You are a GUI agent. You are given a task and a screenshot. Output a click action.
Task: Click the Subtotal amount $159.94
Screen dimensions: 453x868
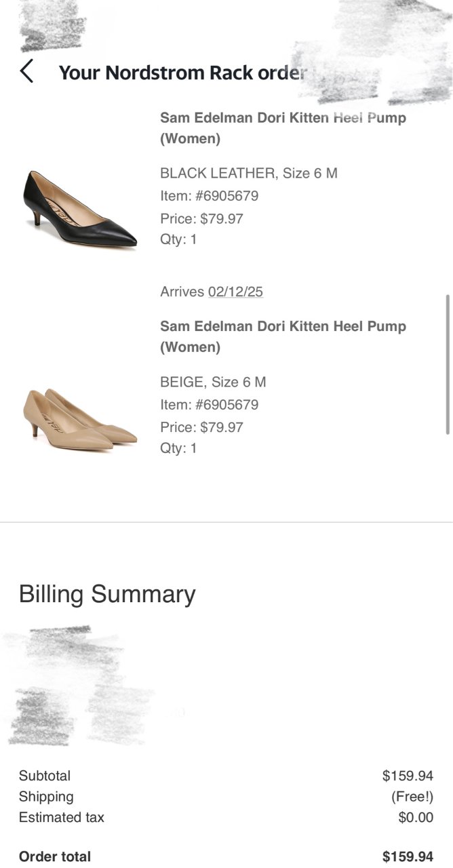408,776
